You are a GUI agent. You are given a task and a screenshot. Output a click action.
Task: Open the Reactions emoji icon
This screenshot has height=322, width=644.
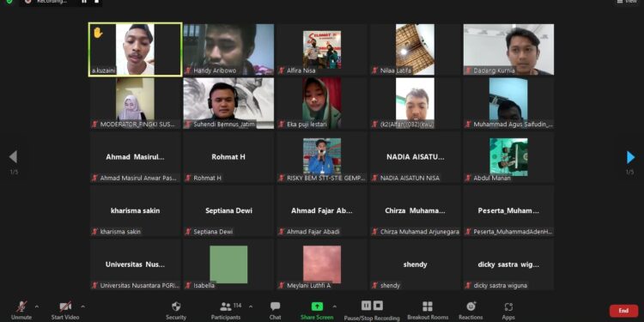(x=471, y=307)
